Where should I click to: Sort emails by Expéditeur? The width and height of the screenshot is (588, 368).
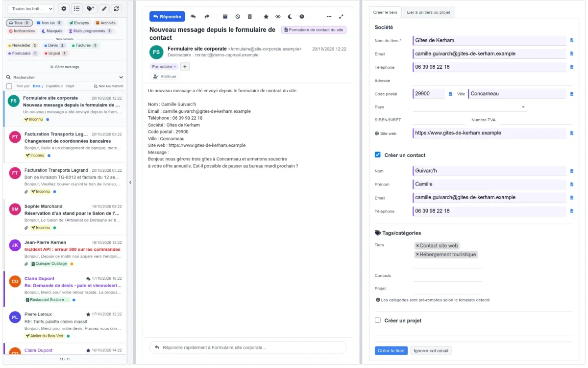[54, 86]
